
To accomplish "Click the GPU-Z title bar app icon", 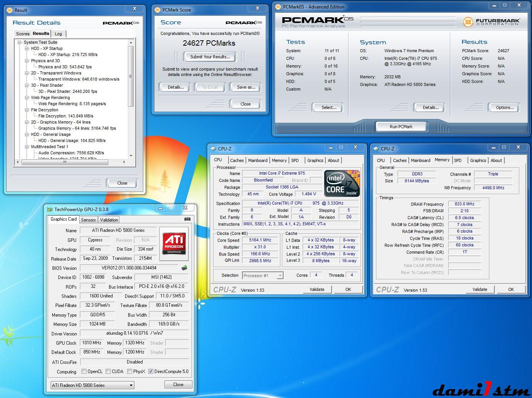I will tap(50, 210).
